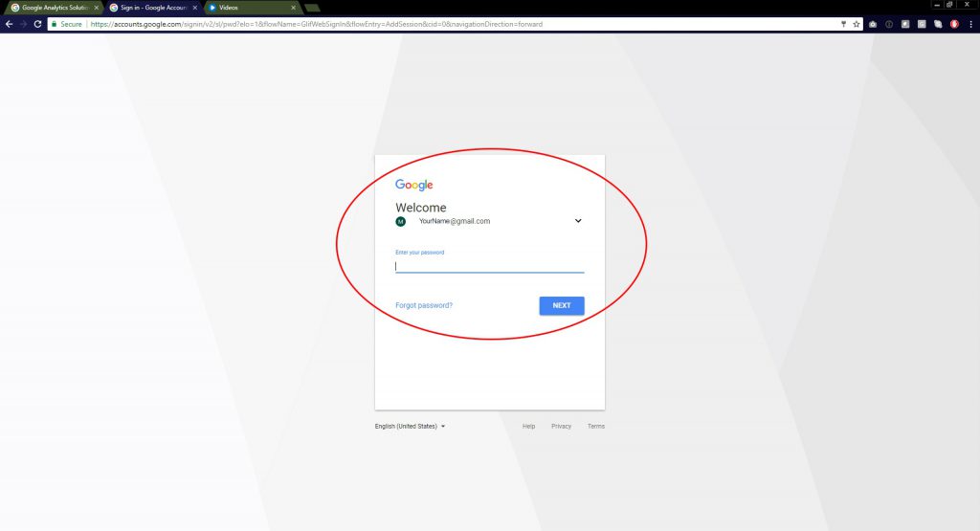Click the Google logo on sign-in card
The height and width of the screenshot is (531, 980).
pyautogui.click(x=413, y=185)
